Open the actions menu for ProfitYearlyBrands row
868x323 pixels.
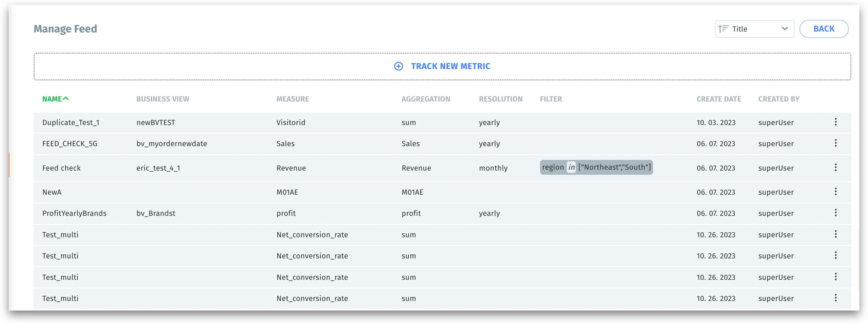tap(835, 213)
